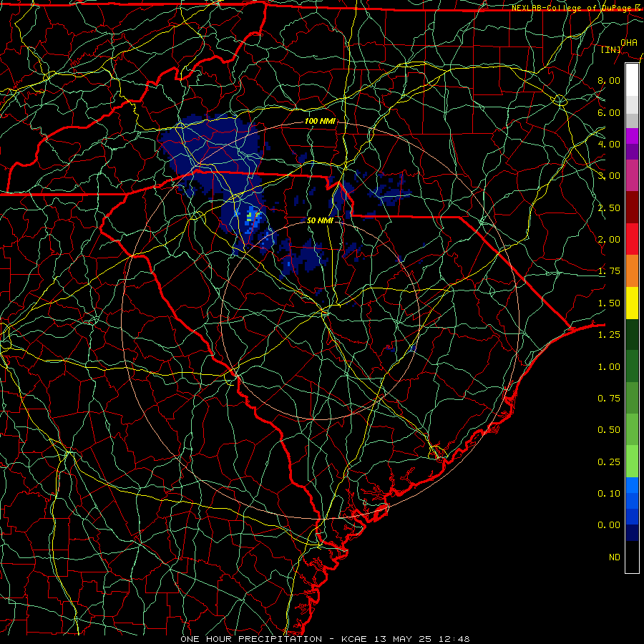This screenshot has width=644, height=644.
Task: Click the 0.75 legend value
Action: (609, 399)
